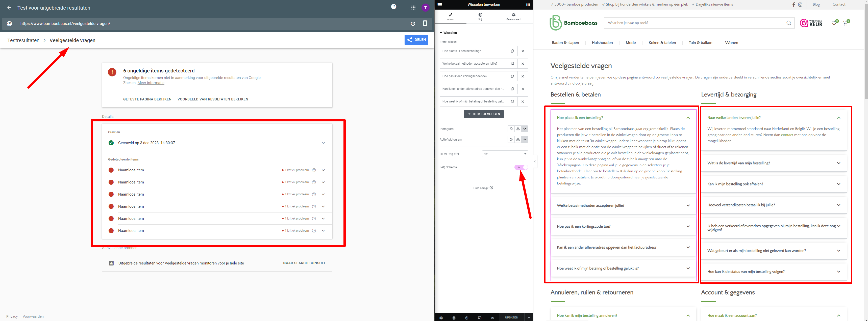868x321 pixels.
Task: Open responsive mode device icon
Action: pyautogui.click(x=480, y=318)
